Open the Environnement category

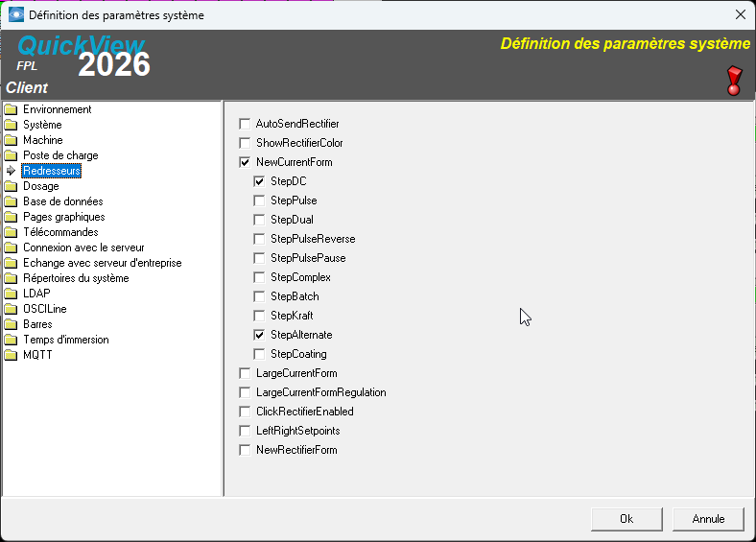(58, 109)
